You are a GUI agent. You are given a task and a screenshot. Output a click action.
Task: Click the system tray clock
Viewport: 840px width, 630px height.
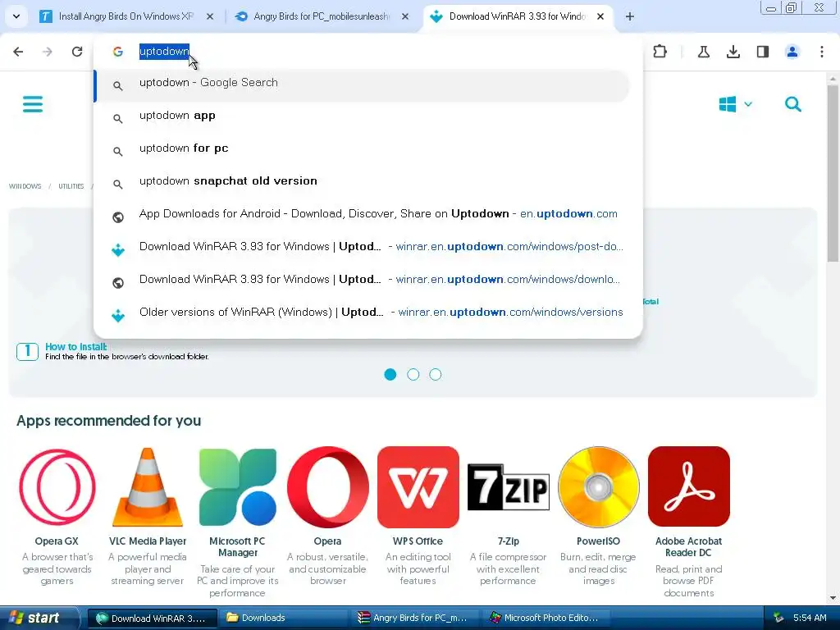[810, 619]
